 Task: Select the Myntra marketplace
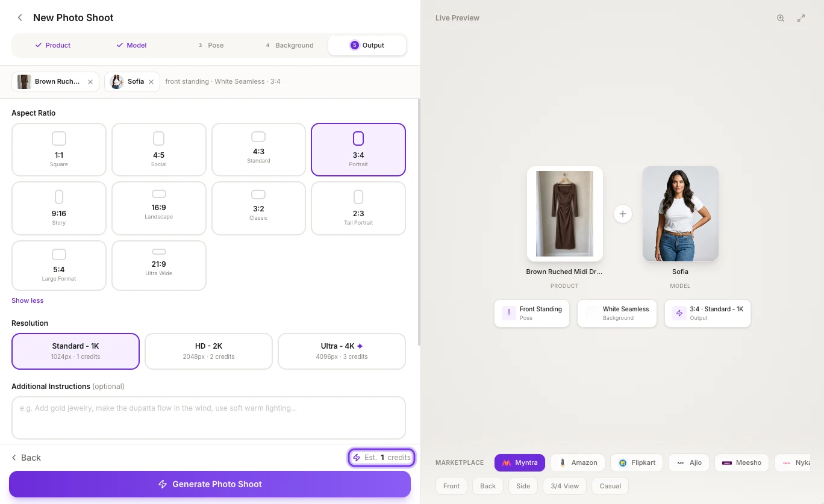[520, 462]
